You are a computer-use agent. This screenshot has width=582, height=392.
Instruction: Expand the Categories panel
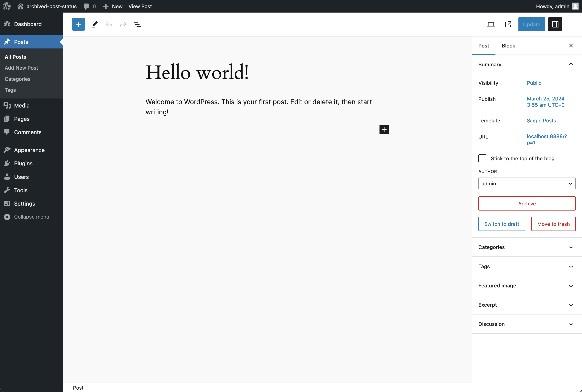[527, 247]
